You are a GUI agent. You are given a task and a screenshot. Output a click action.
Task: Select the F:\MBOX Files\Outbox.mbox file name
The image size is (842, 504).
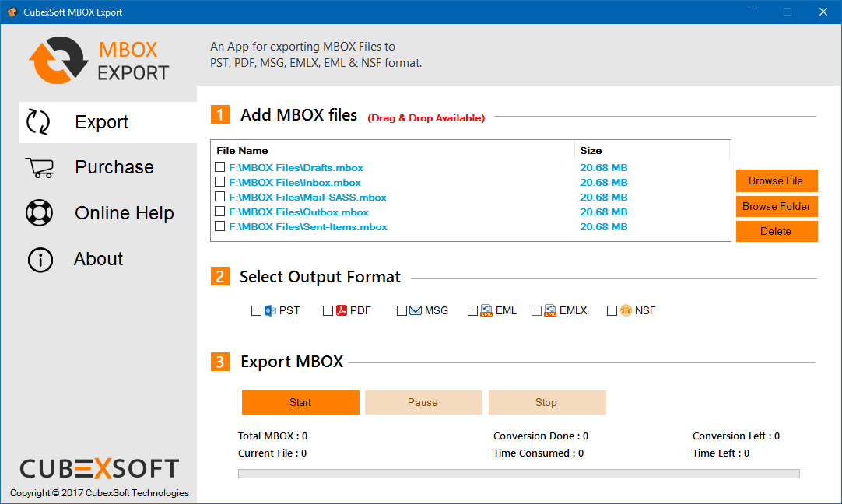tap(299, 212)
